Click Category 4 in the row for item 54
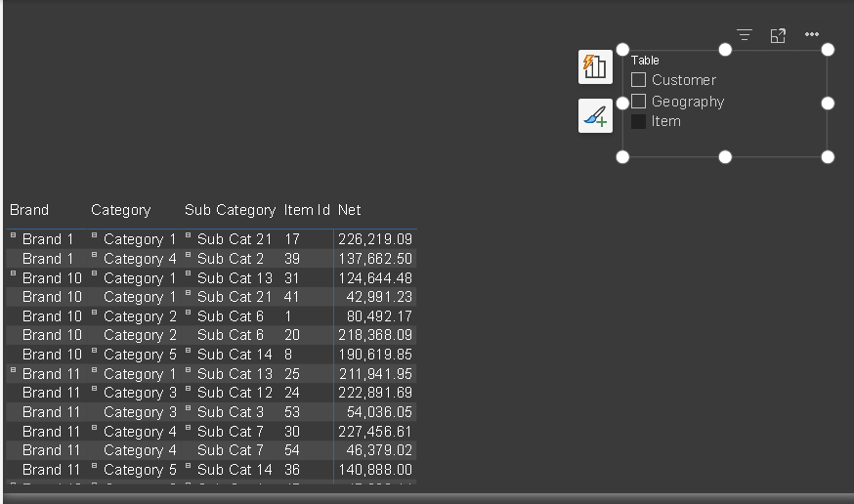This screenshot has height=504, width=854. pyautogui.click(x=140, y=450)
